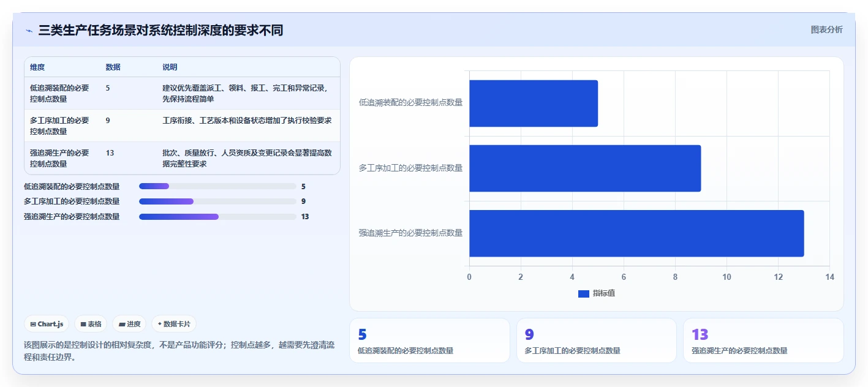Click y-axis label 多工序加工的必要控制点数量

[410, 168]
